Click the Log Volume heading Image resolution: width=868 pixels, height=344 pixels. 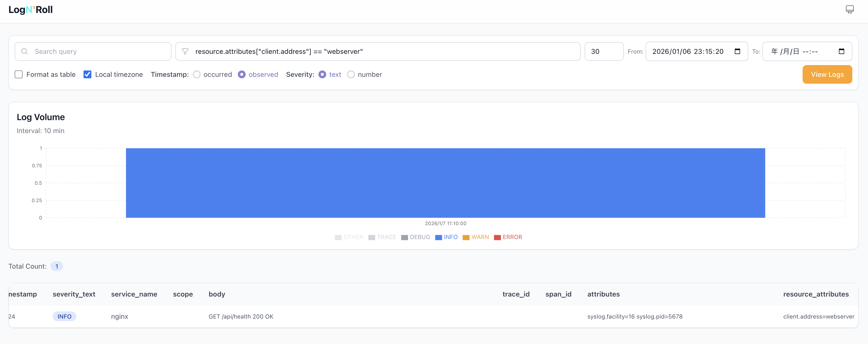41,117
